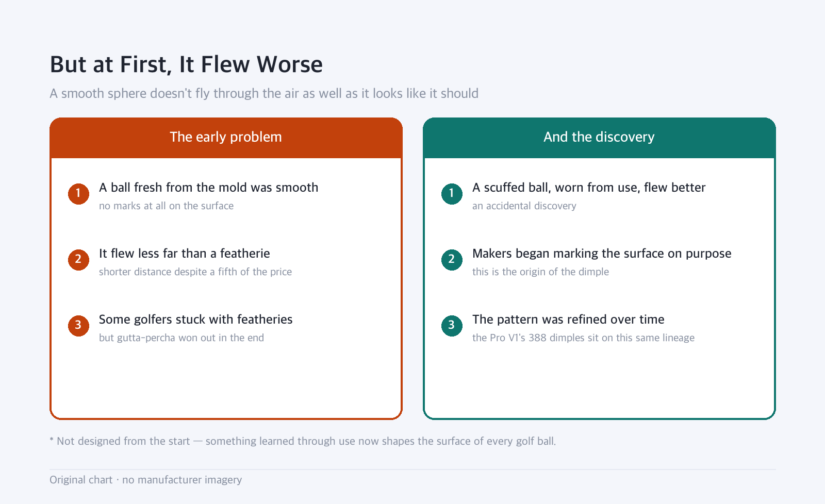
Task: Select 'And the discovery' header
Action: point(599,137)
